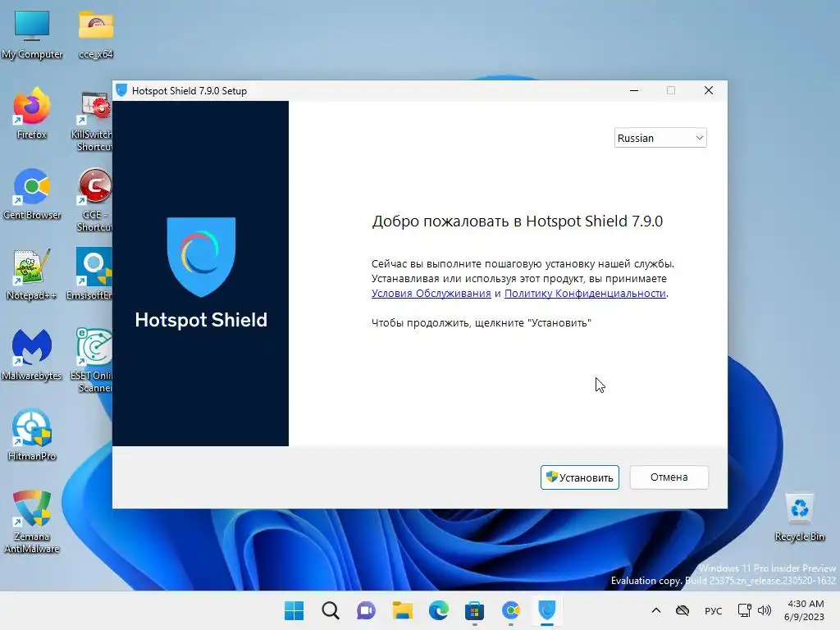Open the clock showing 4:30 AM
The width and height of the screenshot is (840, 630).
pos(806,610)
